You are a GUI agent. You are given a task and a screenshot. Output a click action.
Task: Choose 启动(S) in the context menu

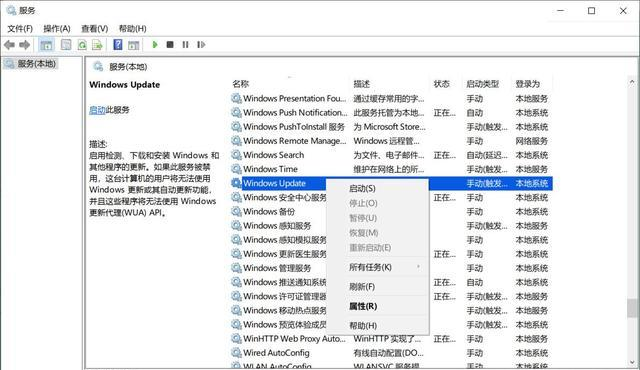(x=378, y=188)
